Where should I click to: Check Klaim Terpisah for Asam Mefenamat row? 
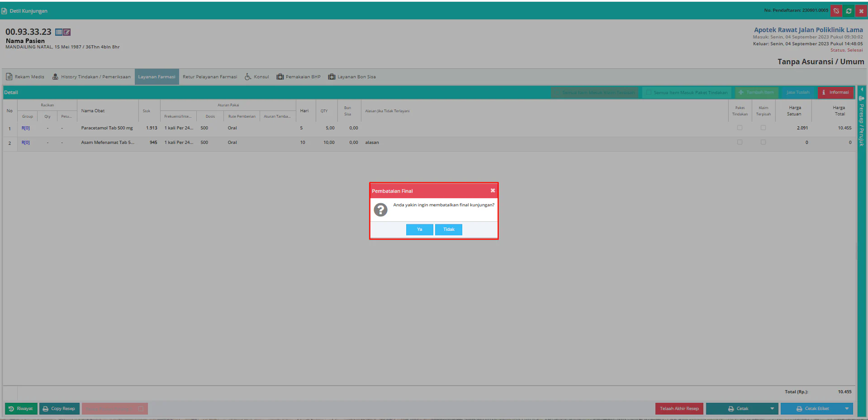click(764, 142)
